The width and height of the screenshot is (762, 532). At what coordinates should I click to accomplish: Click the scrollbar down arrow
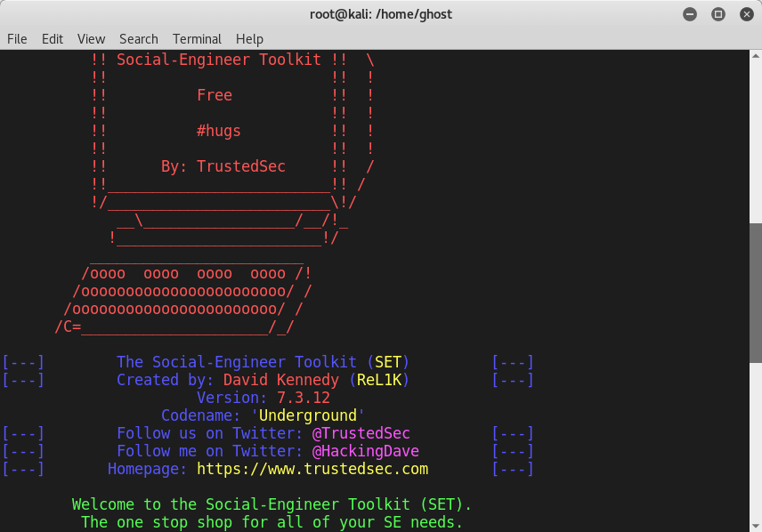point(756,526)
